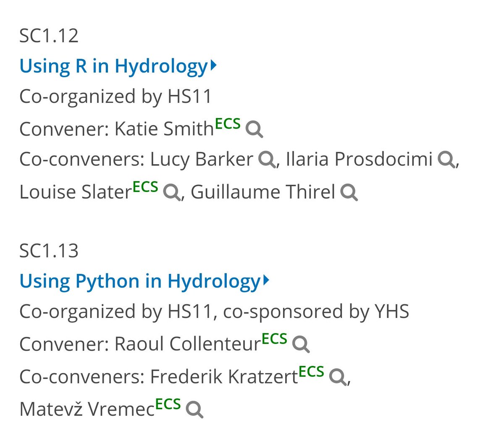This screenshot has height=441, width=504.
Task: Select the SC1.12 session code
Action: pyautogui.click(x=49, y=36)
